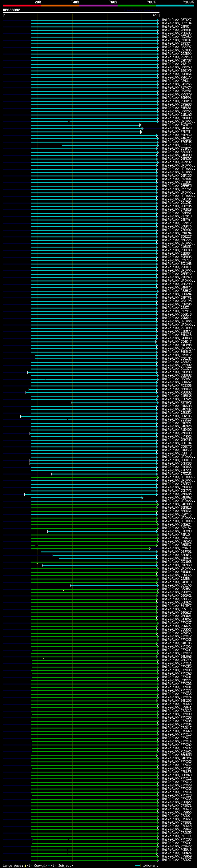Click hit label UniRef100_A7NYM4

click(176, 132)
